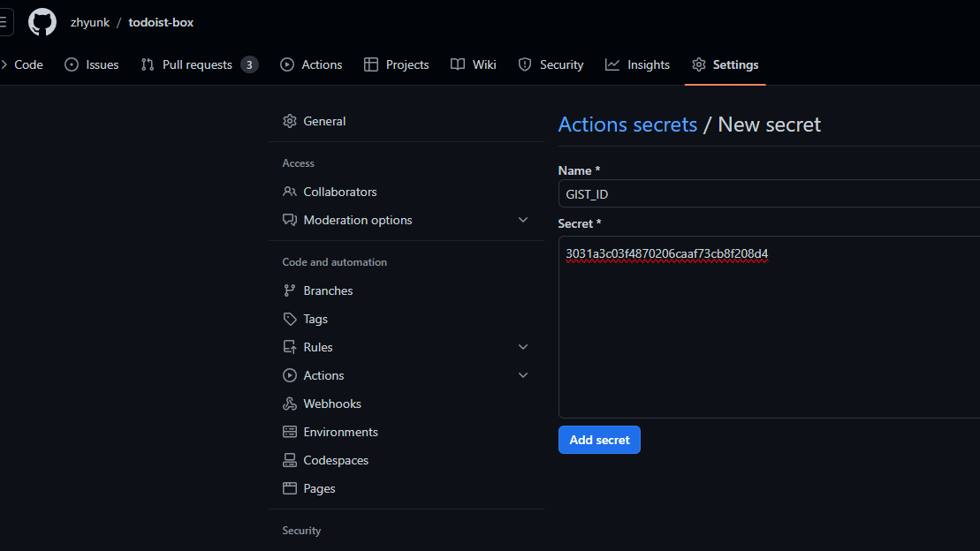Open the Security tab
980x551 pixels.
click(x=551, y=65)
